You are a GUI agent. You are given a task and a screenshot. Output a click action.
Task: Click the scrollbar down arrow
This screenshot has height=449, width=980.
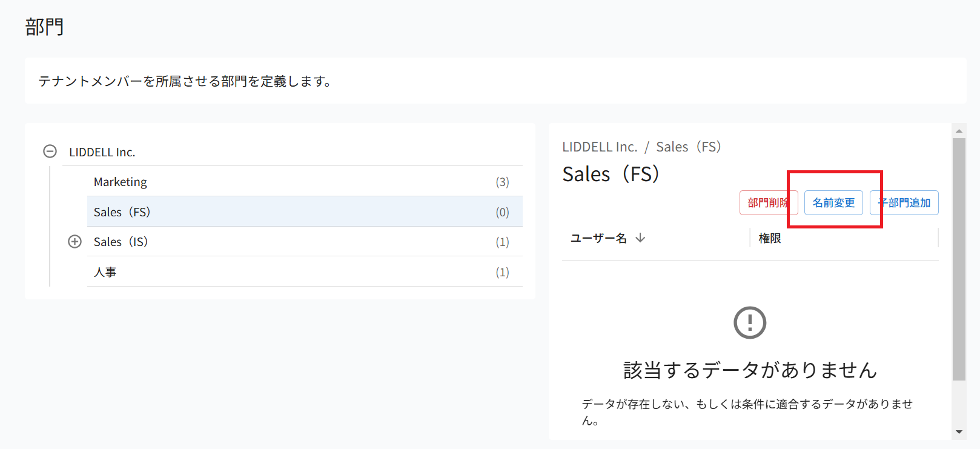click(959, 432)
